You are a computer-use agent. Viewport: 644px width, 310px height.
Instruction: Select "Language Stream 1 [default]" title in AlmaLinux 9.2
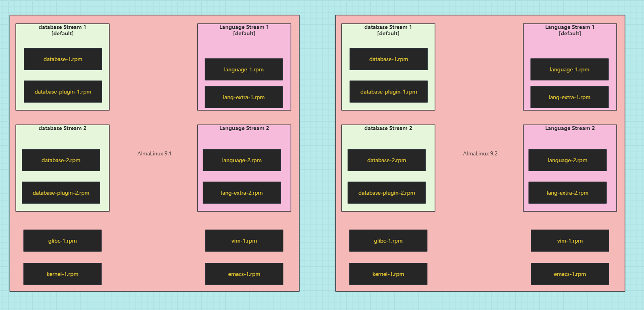click(x=570, y=30)
